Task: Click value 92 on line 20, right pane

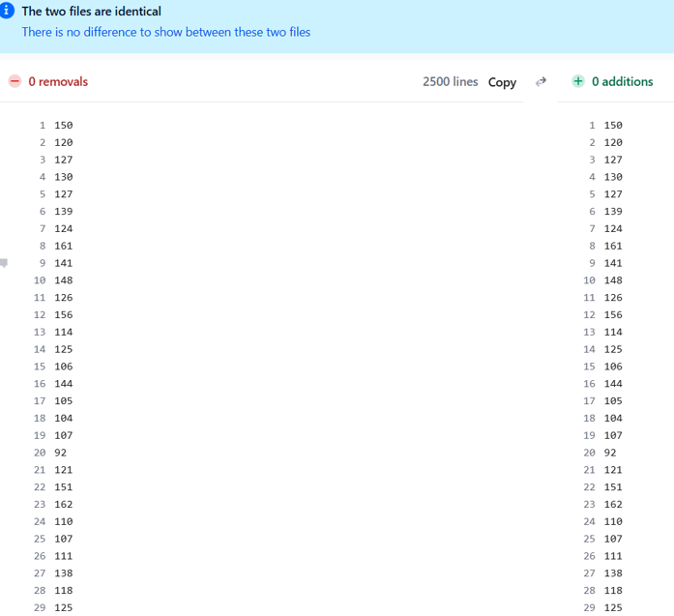Action: 609,453
